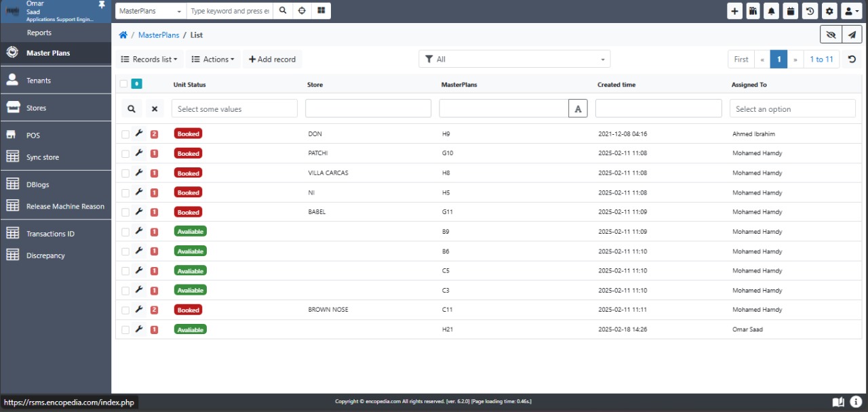Open the Actions dropdown menu
The width and height of the screenshot is (868, 412).
(x=213, y=60)
